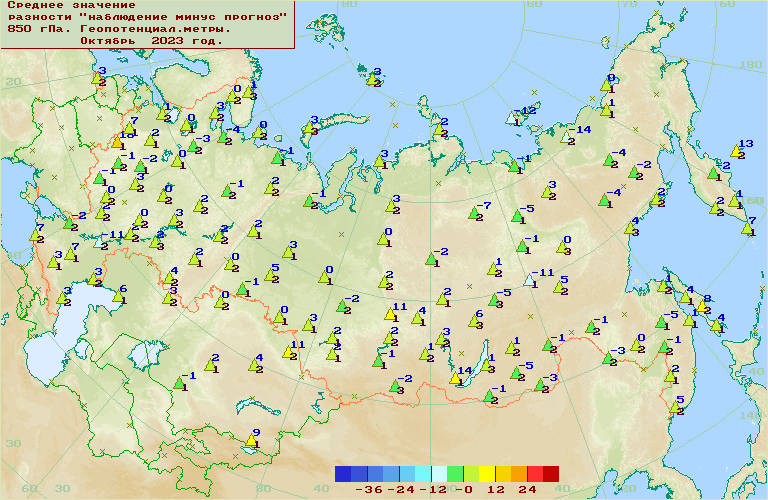This screenshot has width=768, height=500.
Task: Select the dark red swatch at the legend's right end
Action: [551, 474]
